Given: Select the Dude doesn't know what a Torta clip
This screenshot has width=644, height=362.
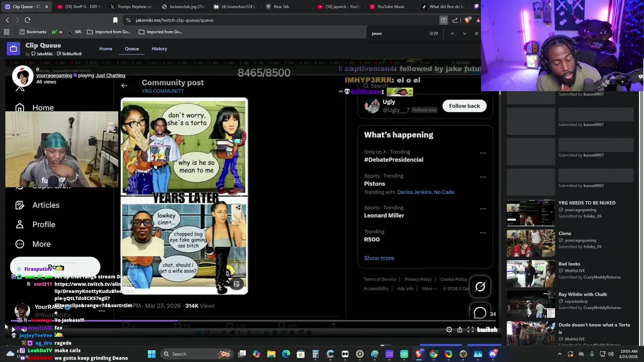Looking at the screenshot, I should coord(594,328).
